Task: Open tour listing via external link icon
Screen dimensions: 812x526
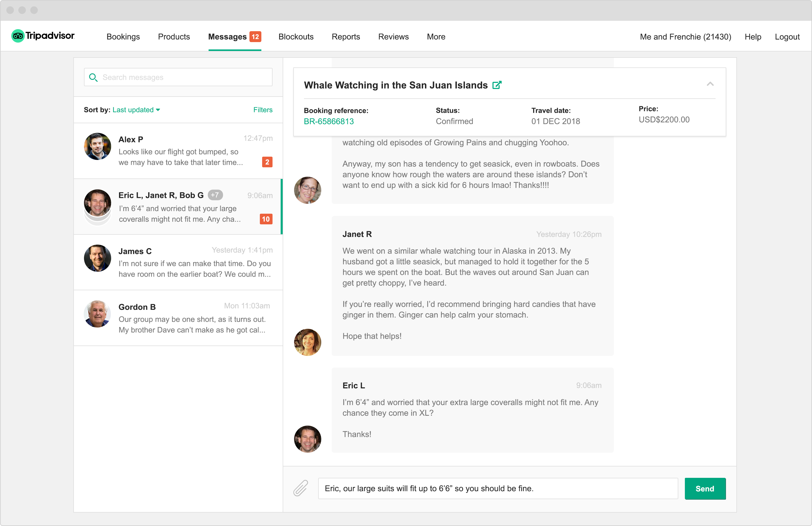Action: (497, 85)
